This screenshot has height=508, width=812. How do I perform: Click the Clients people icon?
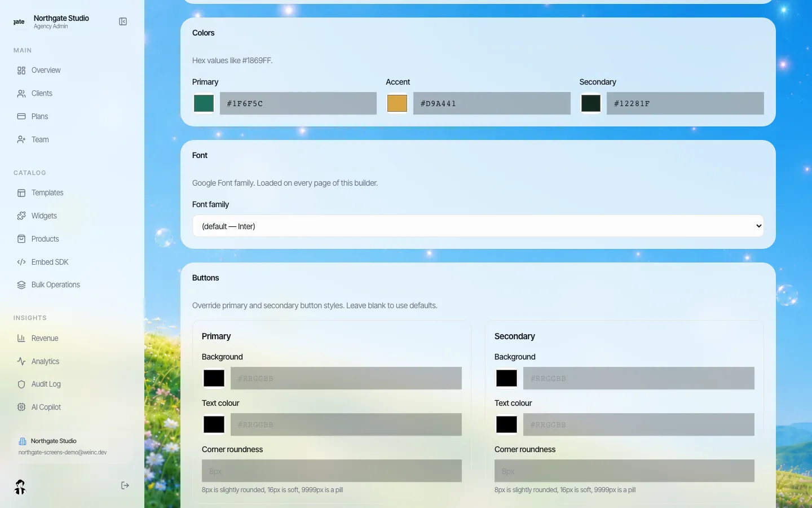tap(21, 94)
